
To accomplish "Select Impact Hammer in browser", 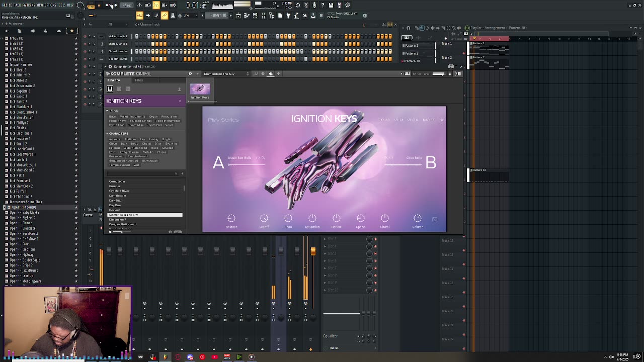I will pos(21,64).
